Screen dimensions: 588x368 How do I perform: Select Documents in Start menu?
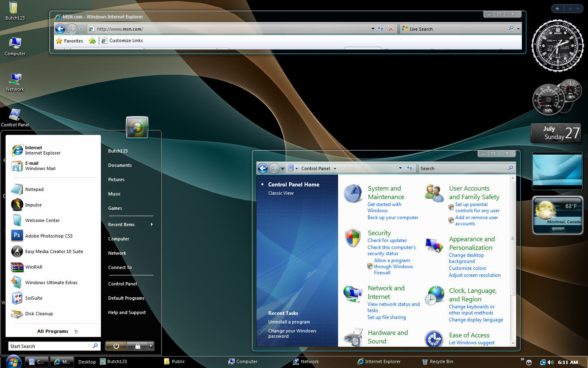tap(120, 165)
